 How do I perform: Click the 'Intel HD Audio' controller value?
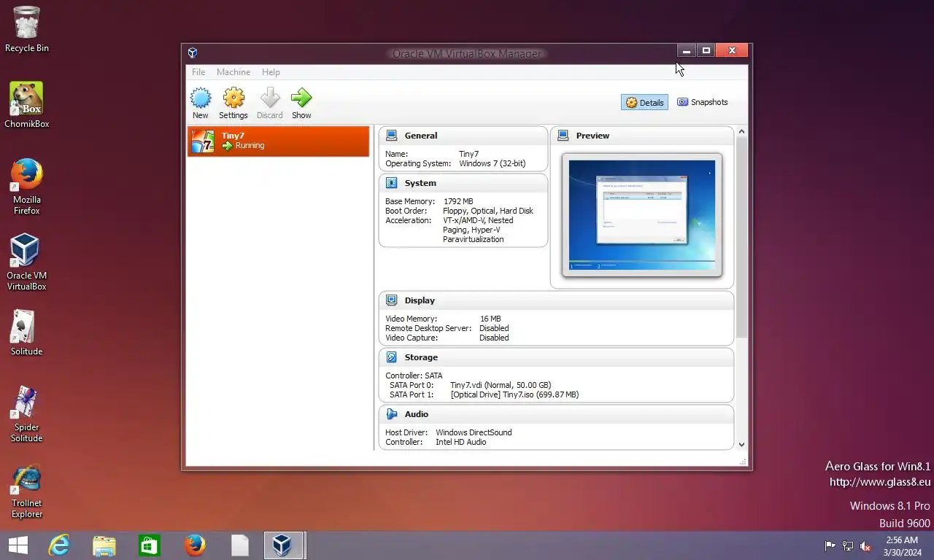pos(461,442)
